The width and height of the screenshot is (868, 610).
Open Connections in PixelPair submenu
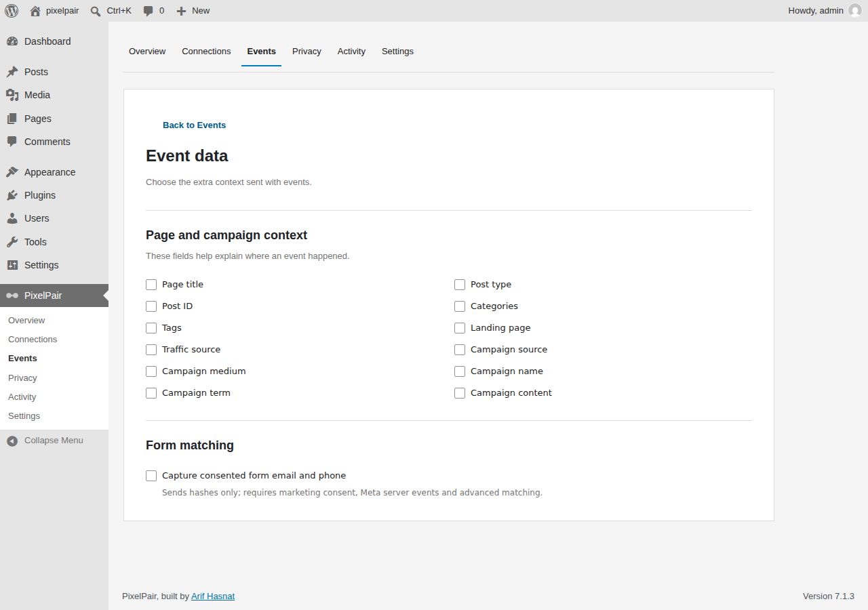[x=54, y=340]
